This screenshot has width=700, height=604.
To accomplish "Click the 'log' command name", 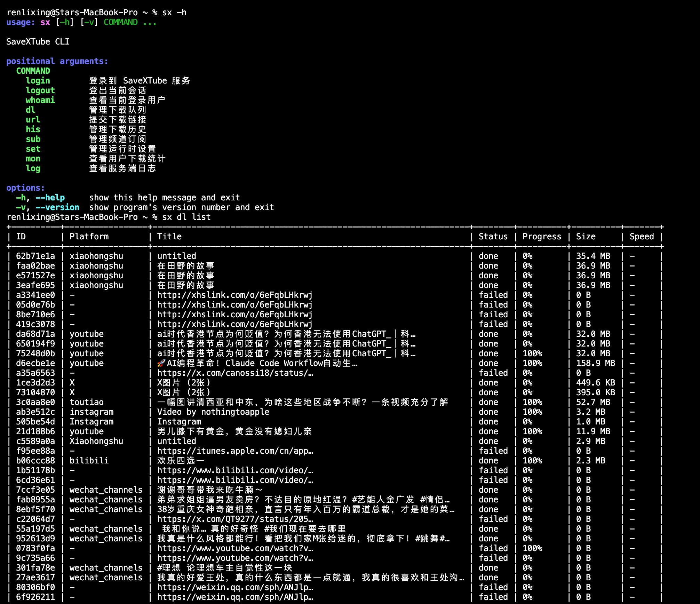I will tap(33, 168).
